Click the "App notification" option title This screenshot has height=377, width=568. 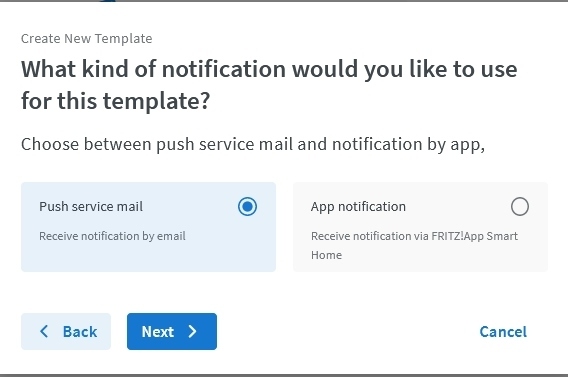click(x=358, y=207)
